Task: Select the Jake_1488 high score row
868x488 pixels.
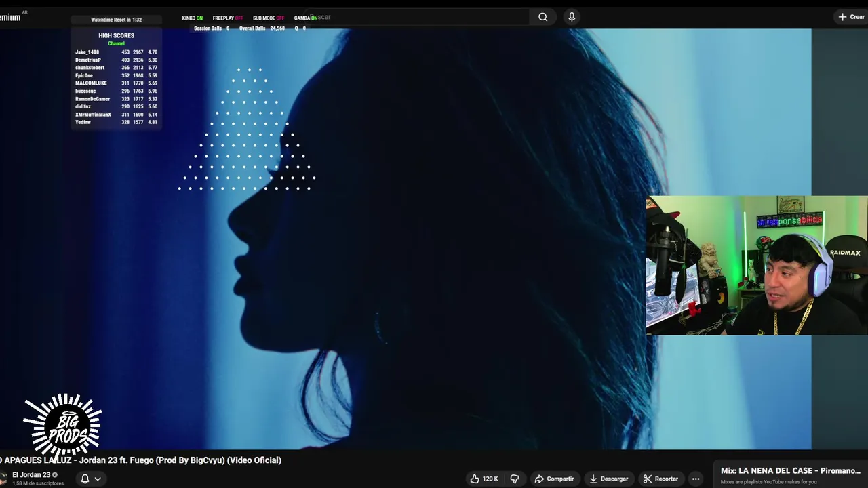Action: (x=116, y=52)
